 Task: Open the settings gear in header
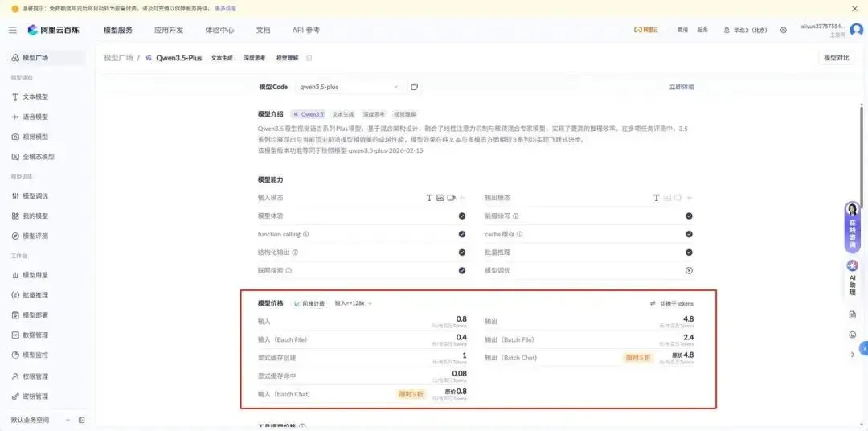(x=784, y=31)
